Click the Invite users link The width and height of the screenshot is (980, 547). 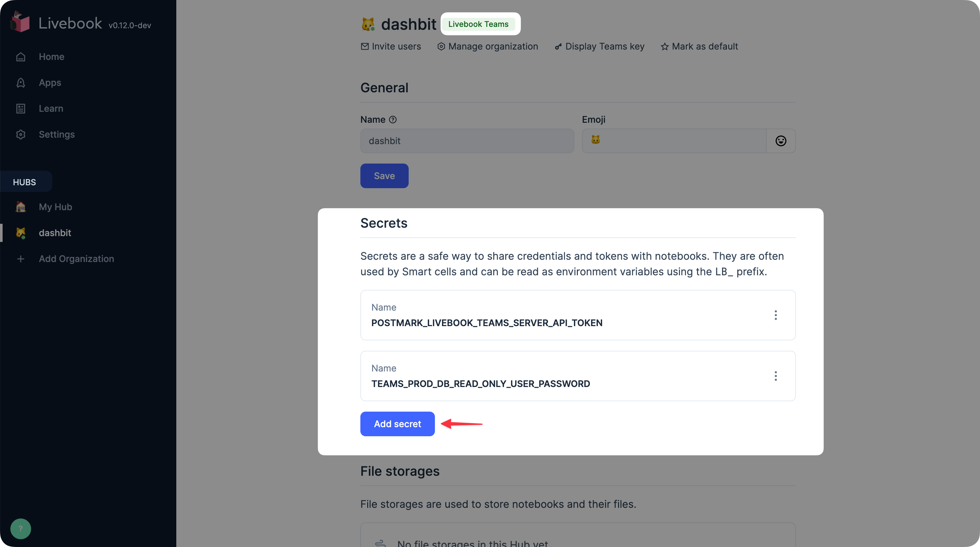[x=391, y=46]
